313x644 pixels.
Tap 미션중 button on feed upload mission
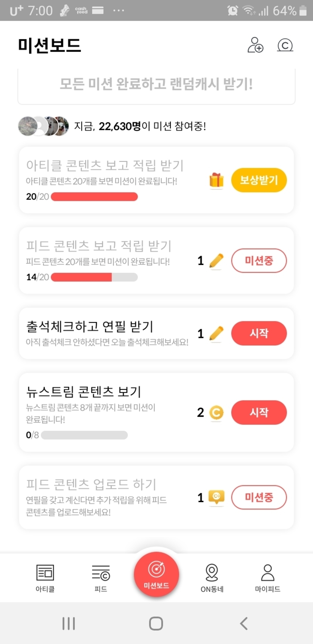[x=259, y=497]
